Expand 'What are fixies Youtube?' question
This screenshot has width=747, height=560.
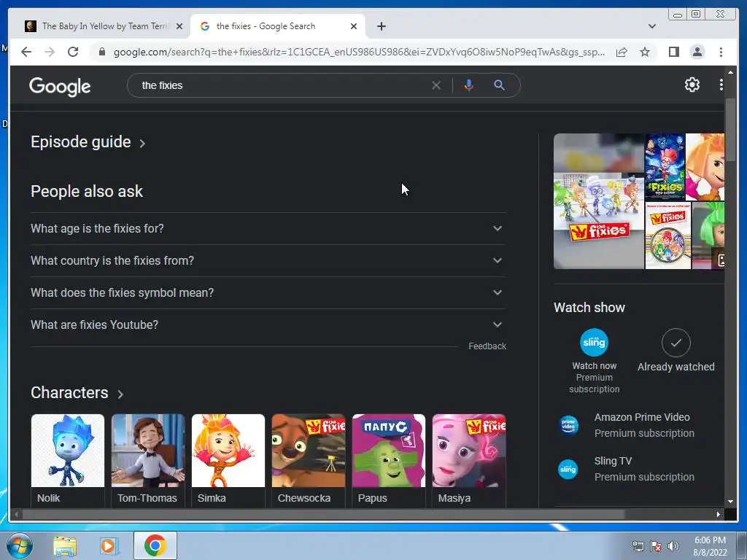coord(267,324)
